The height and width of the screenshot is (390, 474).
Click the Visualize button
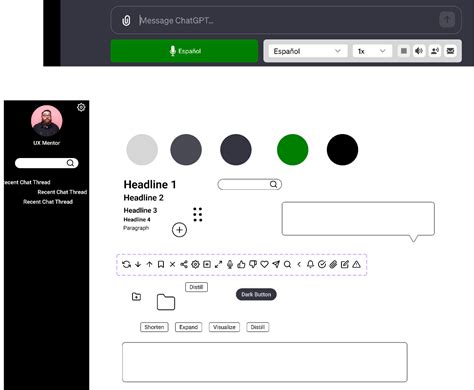tap(224, 327)
